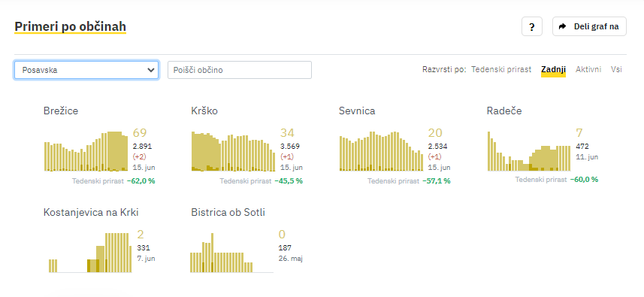
Task: Sort by Tedenski prirast
Action: 501,69
